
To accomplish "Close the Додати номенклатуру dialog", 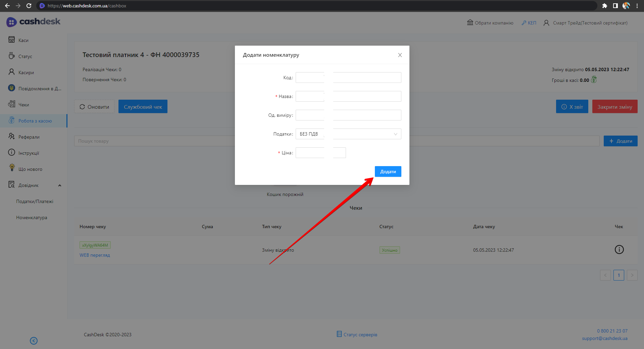I will pyautogui.click(x=400, y=55).
